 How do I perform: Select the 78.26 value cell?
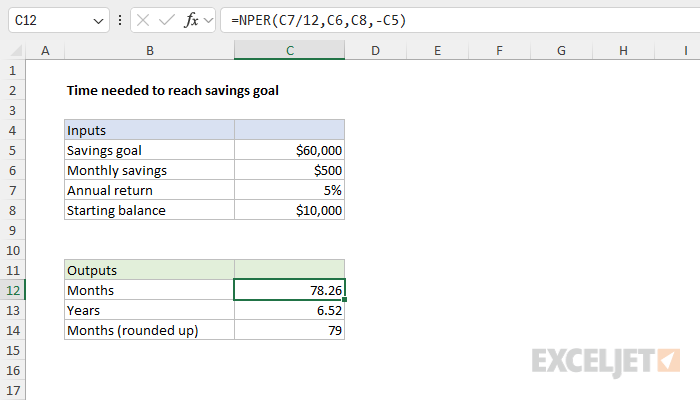290,290
